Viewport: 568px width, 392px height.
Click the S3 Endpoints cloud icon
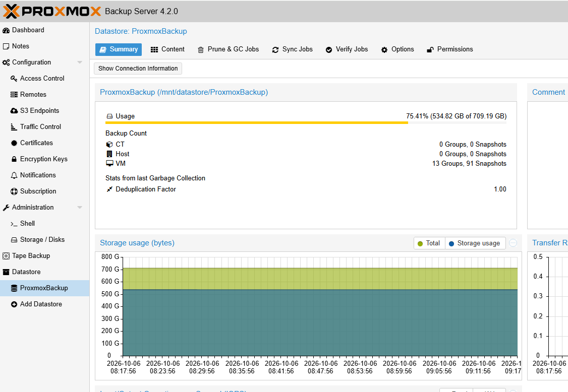tap(14, 111)
